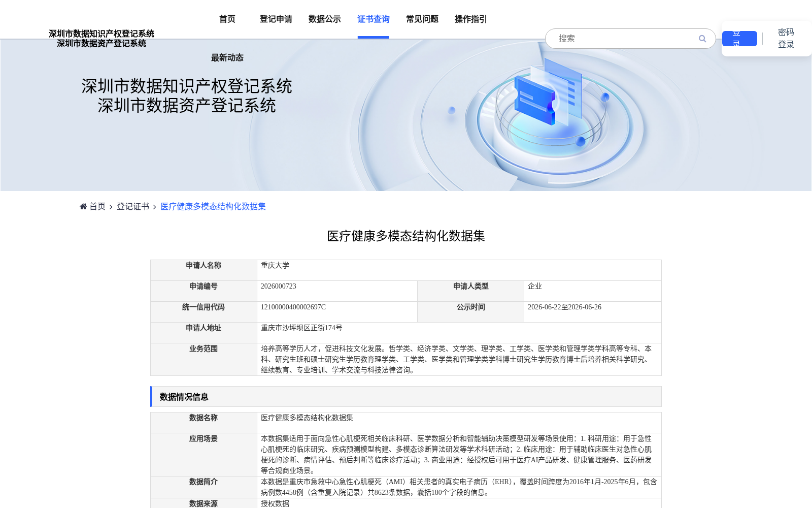Click the 公示时间 label cell

point(471,312)
